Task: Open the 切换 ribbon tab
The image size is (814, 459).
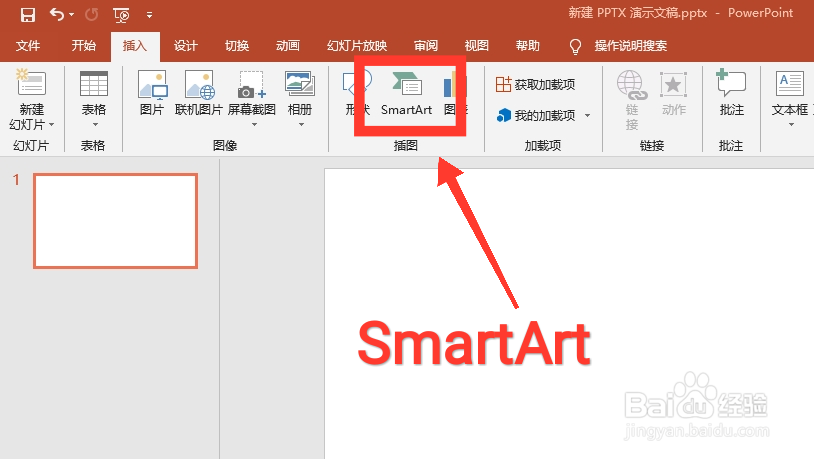Action: coord(237,46)
